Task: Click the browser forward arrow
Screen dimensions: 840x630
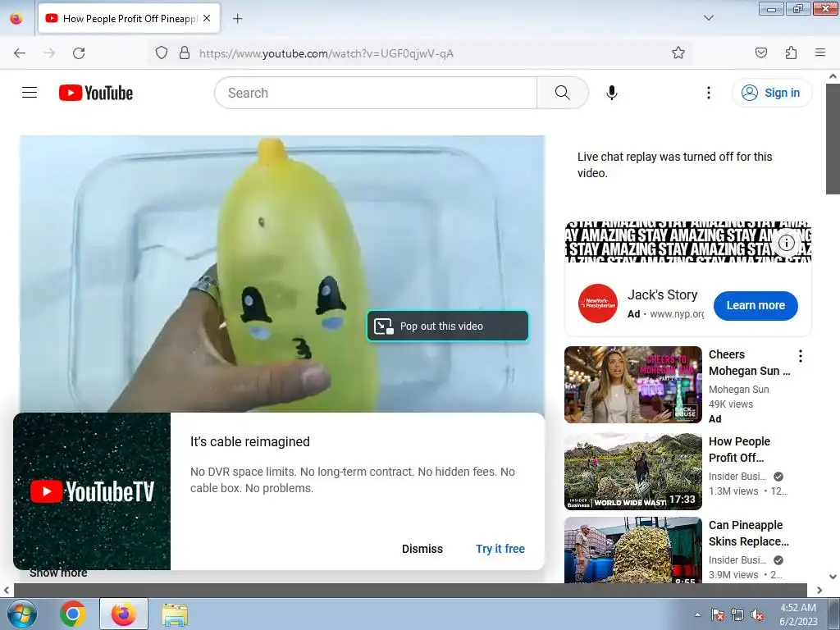Action: pyautogui.click(x=49, y=53)
